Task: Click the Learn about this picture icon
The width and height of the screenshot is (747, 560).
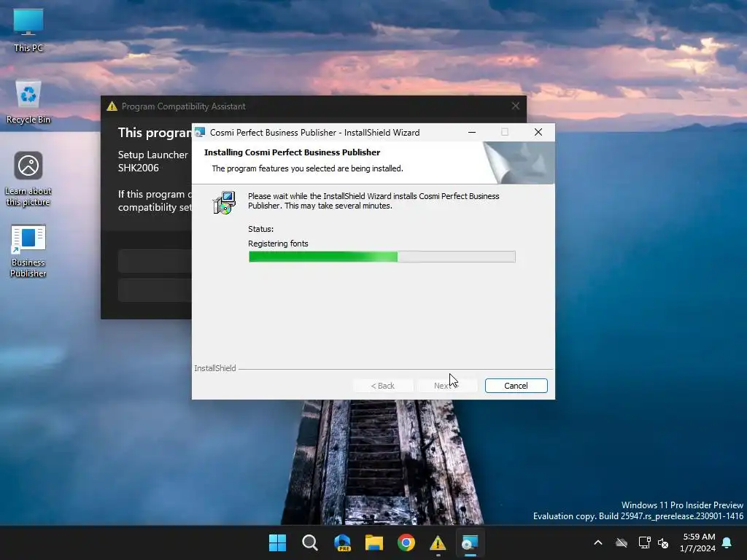Action: tap(28, 179)
